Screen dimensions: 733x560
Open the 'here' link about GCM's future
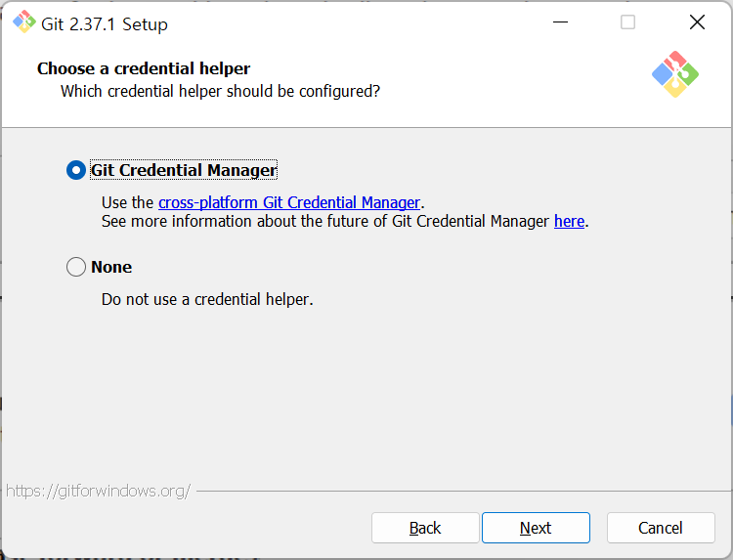(569, 221)
